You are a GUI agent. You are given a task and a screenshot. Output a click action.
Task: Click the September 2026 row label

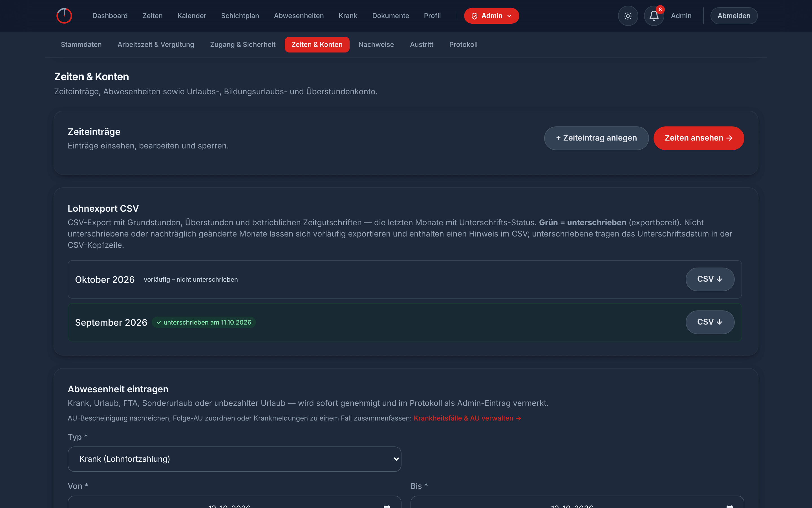(x=111, y=323)
